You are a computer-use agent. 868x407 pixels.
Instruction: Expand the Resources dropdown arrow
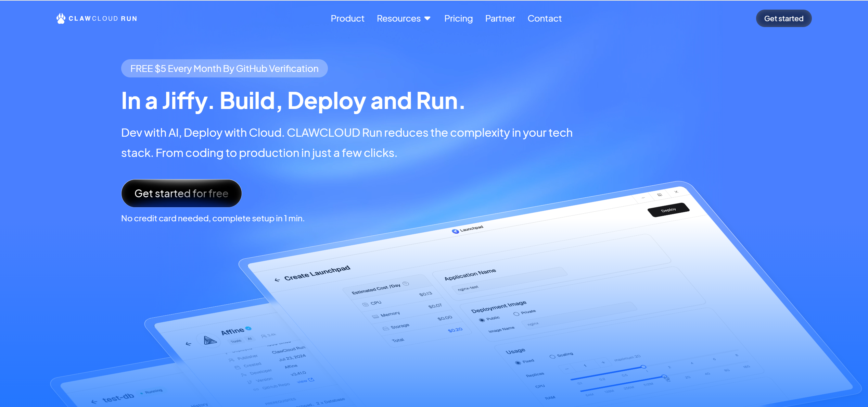(427, 18)
